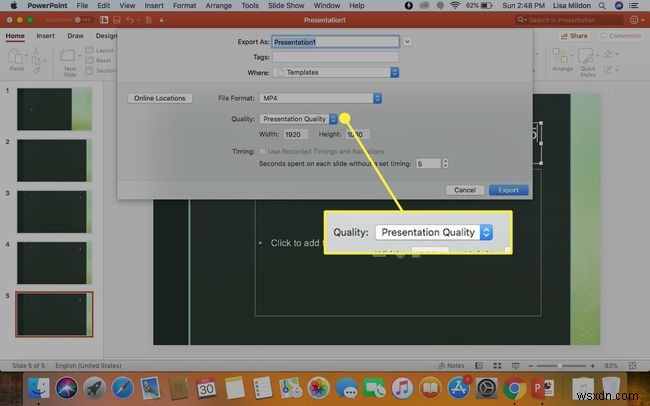Click the Arrange objects icon
This screenshot has width=650, height=406.
point(560,56)
